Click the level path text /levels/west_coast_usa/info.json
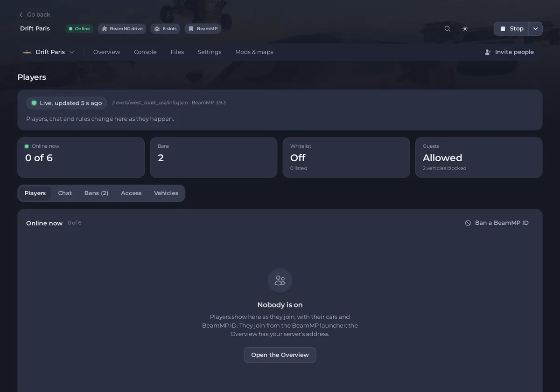The image size is (560, 392). pyautogui.click(x=150, y=103)
